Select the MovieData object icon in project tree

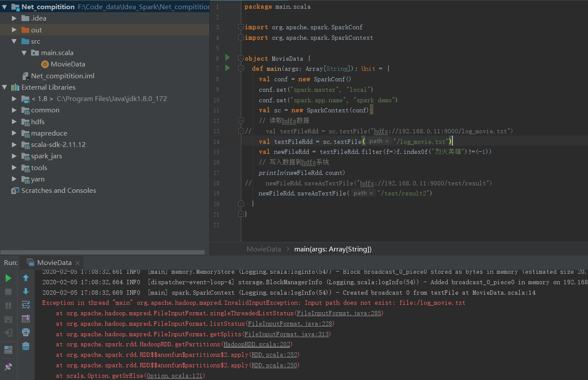click(x=45, y=64)
